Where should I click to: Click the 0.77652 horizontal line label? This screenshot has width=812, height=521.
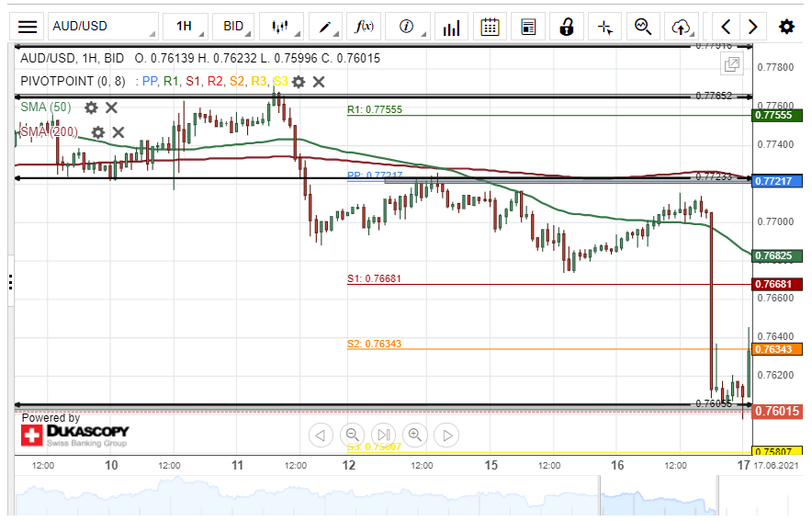coord(714,96)
